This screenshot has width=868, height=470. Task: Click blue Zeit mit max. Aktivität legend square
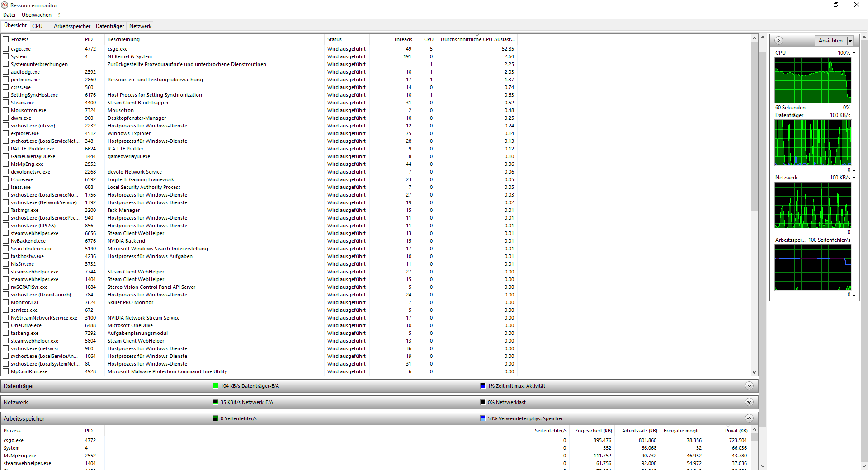pyautogui.click(x=482, y=386)
